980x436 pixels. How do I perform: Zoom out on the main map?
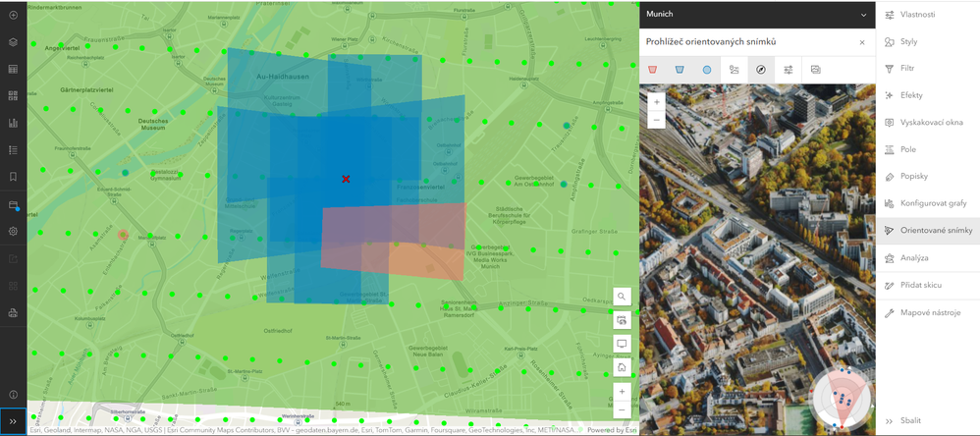(622, 409)
